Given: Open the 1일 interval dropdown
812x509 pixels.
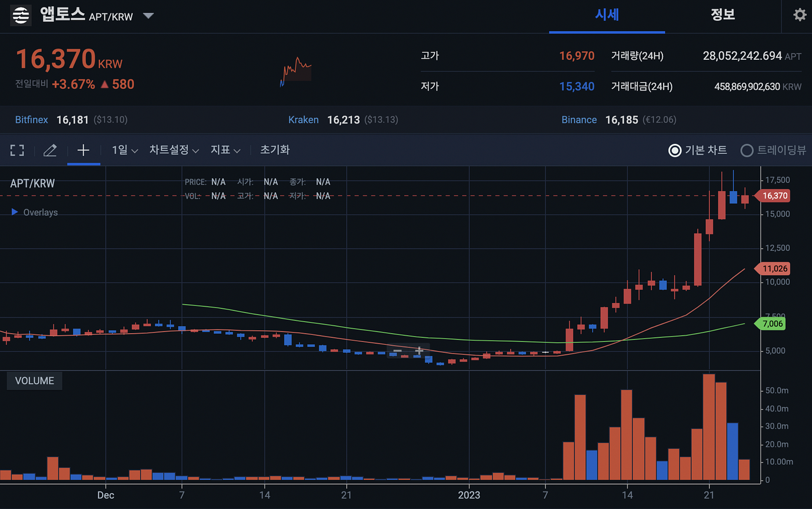Looking at the screenshot, I should pos(125,150).
